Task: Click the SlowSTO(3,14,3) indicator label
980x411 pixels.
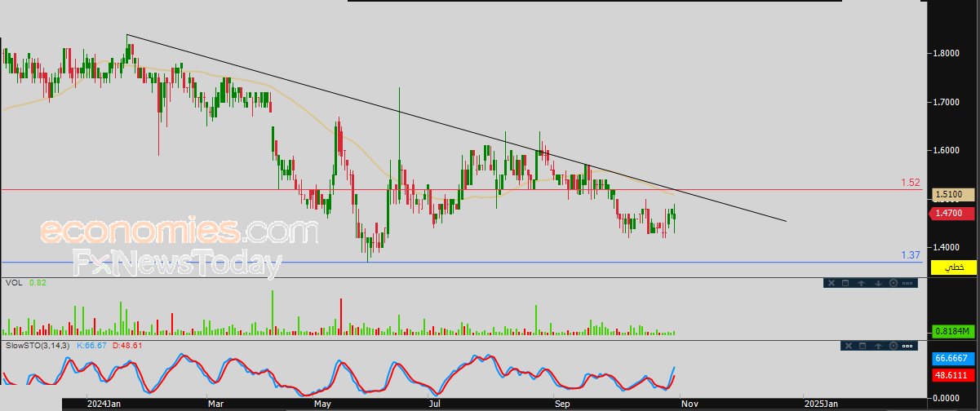Action: [38, 346]
